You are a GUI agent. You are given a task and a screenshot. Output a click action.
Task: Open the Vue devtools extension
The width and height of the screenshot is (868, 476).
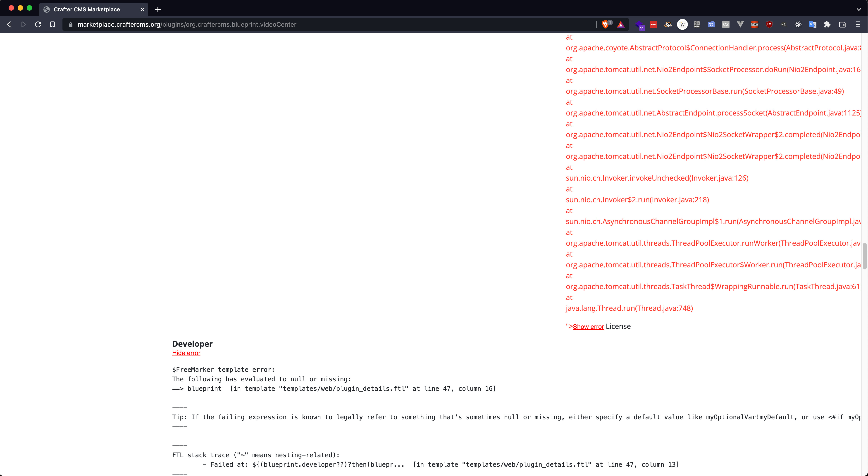740,24
